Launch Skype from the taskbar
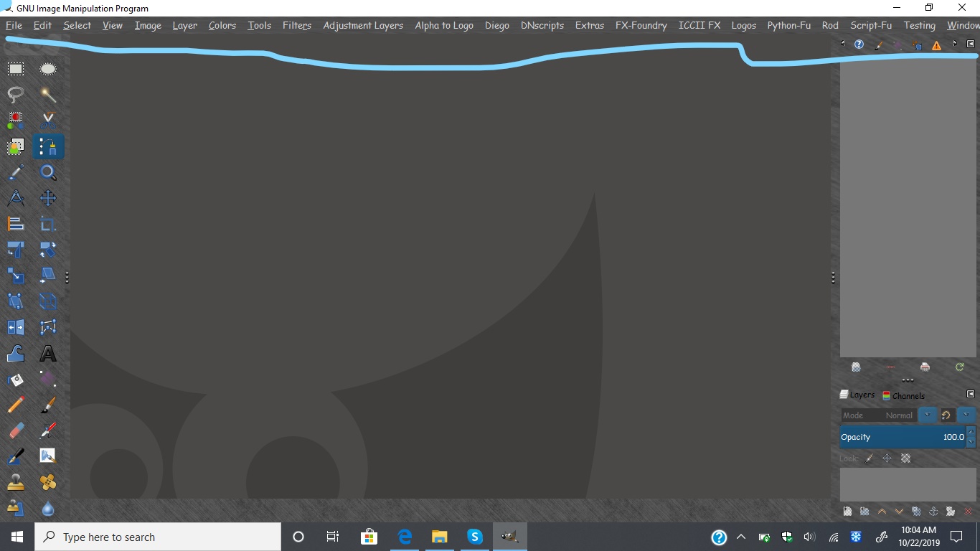The image size is (980, 551). pos(475,537)
